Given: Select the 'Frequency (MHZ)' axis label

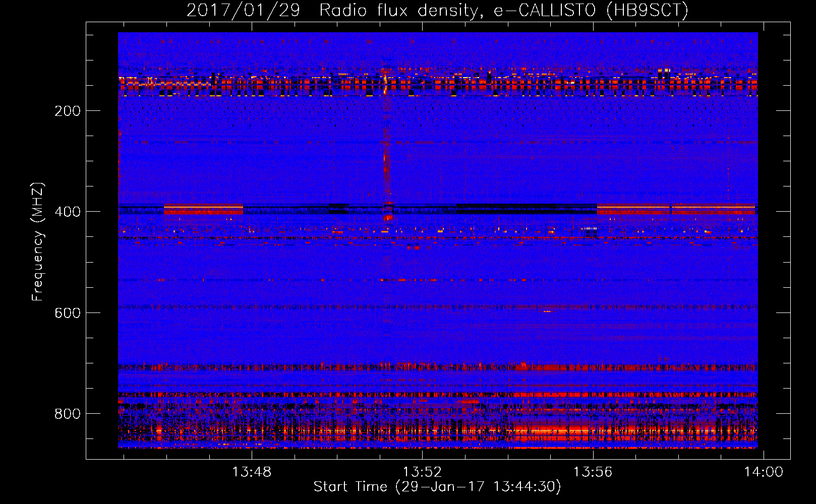Looking at the screenshot, I should point(38,242).
